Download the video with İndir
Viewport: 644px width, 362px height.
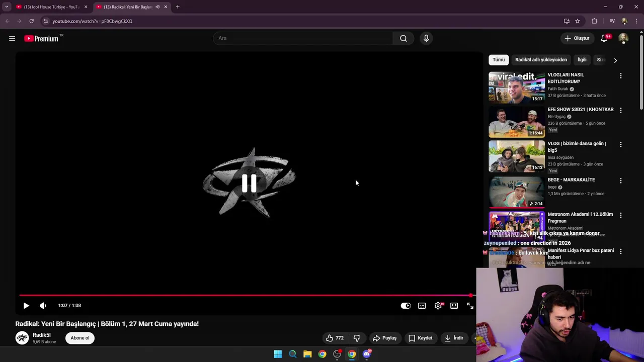tap(453, 338)
